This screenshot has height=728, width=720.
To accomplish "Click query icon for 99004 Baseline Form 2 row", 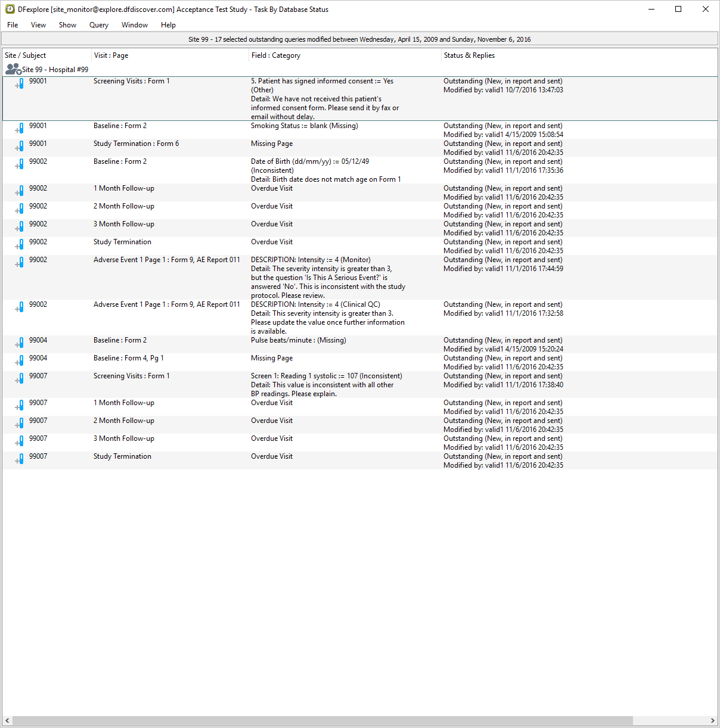I will [20, 343].
